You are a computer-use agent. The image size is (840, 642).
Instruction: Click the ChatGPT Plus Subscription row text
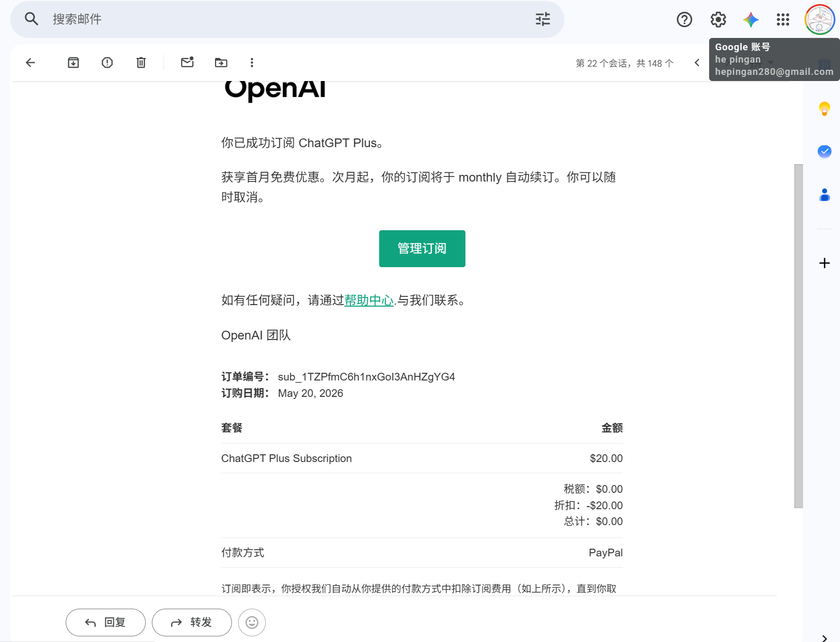286,458
